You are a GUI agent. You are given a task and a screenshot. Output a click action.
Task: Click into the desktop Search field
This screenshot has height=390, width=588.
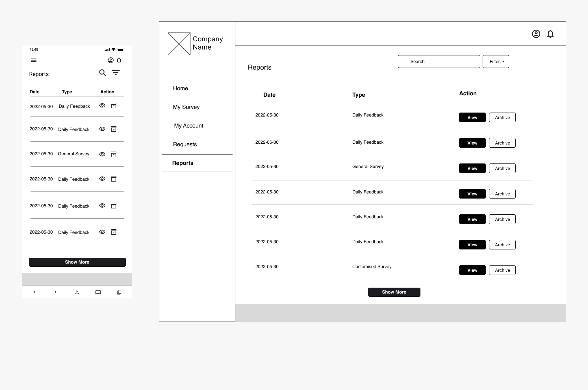[x=439, y=62]
